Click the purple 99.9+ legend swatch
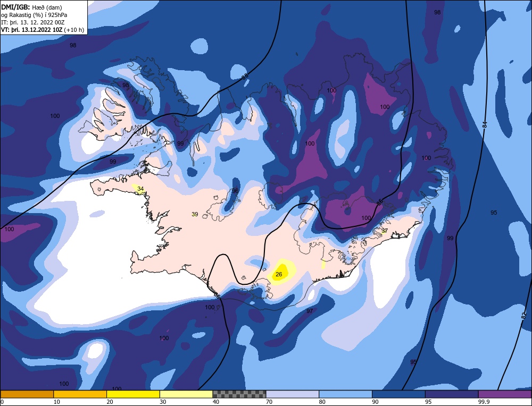 pyautogui.click(x=505, y=394)
